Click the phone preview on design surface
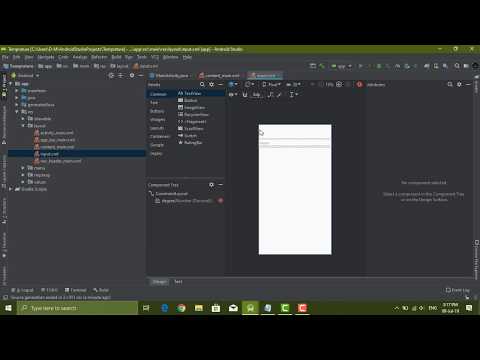This screenshot has width=480, height=360. pos(295,189)
